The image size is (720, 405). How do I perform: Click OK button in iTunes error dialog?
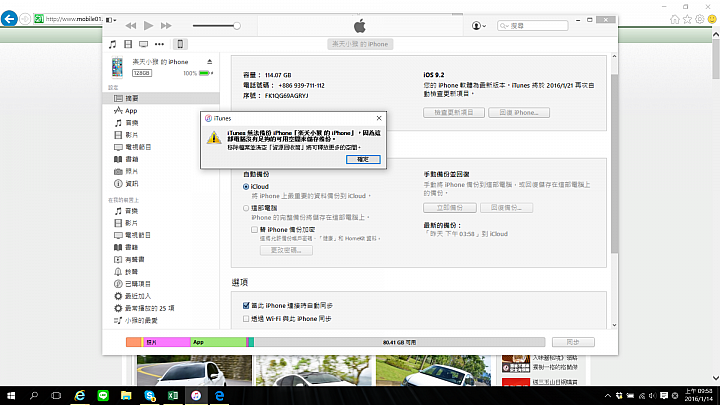pyautogui.click(x=363, y=159)
